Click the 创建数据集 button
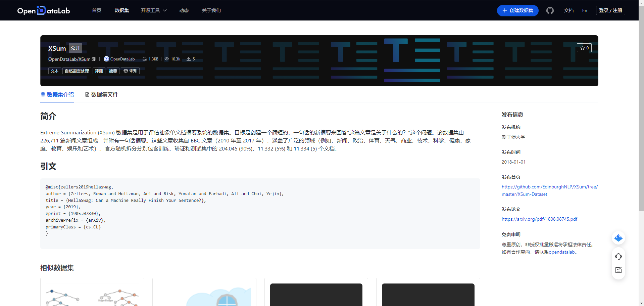Image resolution: width=644 pixels, height=306 pixels. [x=517, y=10]
